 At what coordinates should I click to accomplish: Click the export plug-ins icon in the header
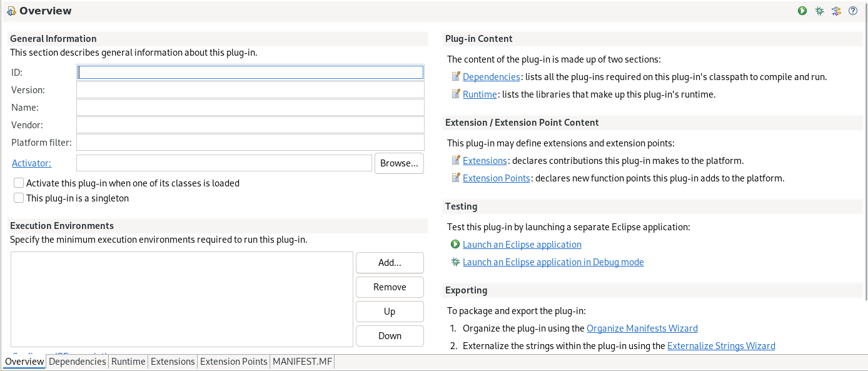[x=836, y=11]
